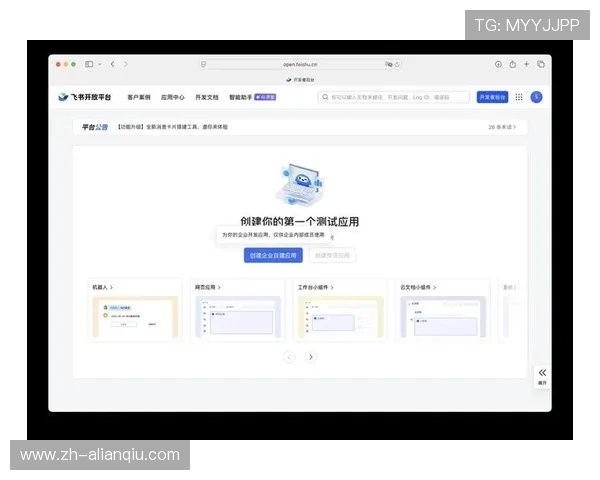Open a new tab with plus icon
This screenshot has width=600, height=480.
coord(527,64)
